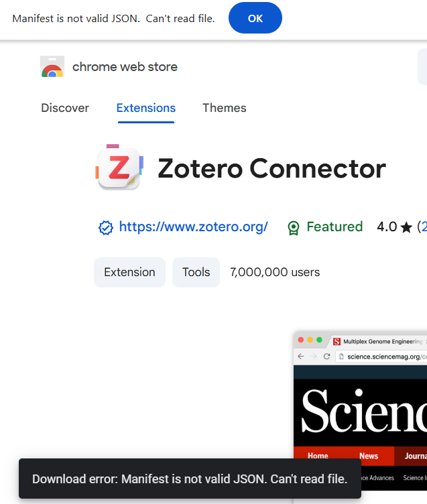Click red close dot in preview screenshot

[301, 340]
